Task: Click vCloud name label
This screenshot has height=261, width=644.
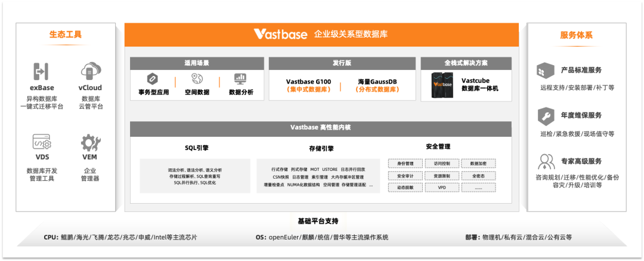Action: pos(91,88)
